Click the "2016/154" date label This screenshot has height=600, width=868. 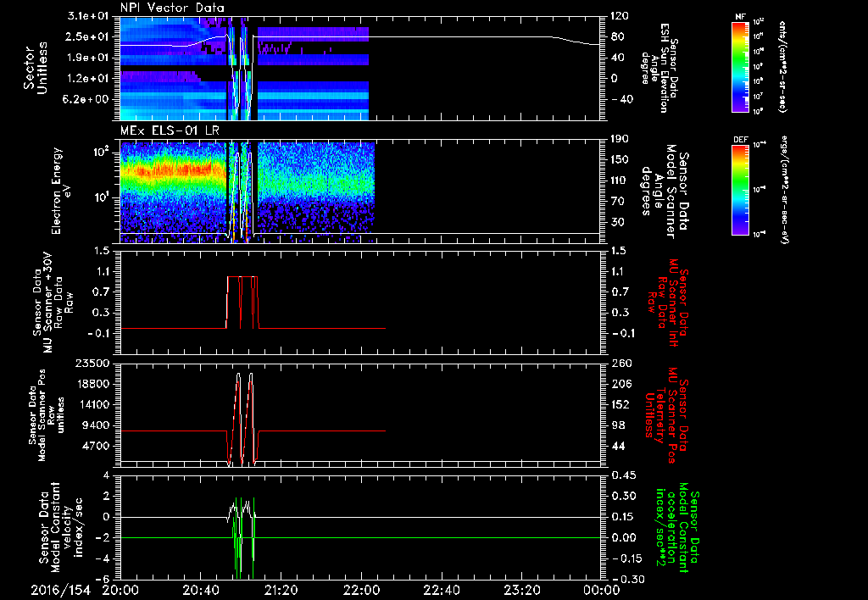click(x=60, y=590)
